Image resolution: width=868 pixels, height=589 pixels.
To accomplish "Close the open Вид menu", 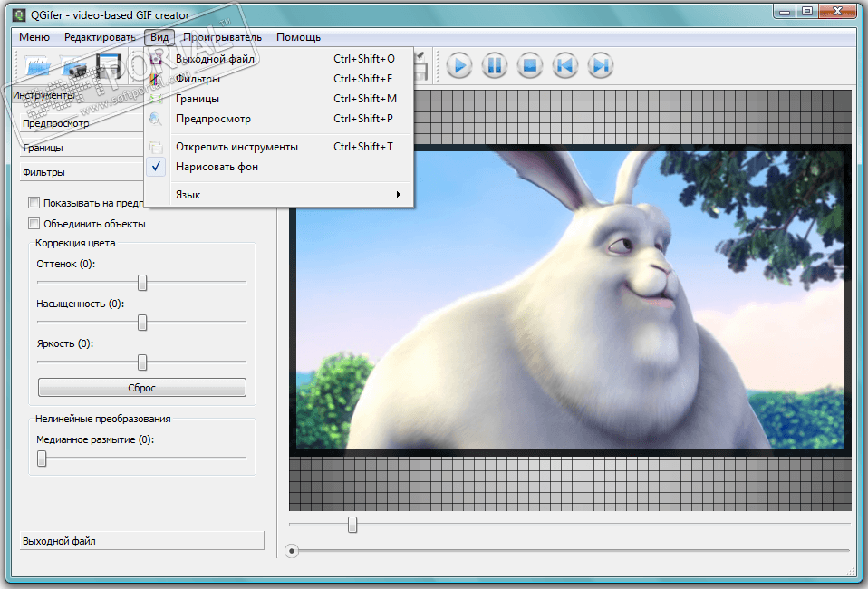I will pos(159,37).
